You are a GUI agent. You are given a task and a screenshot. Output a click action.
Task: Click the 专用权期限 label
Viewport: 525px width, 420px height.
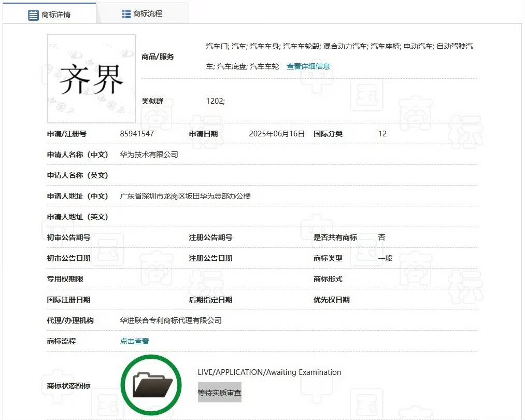click(x=65, y=279)
